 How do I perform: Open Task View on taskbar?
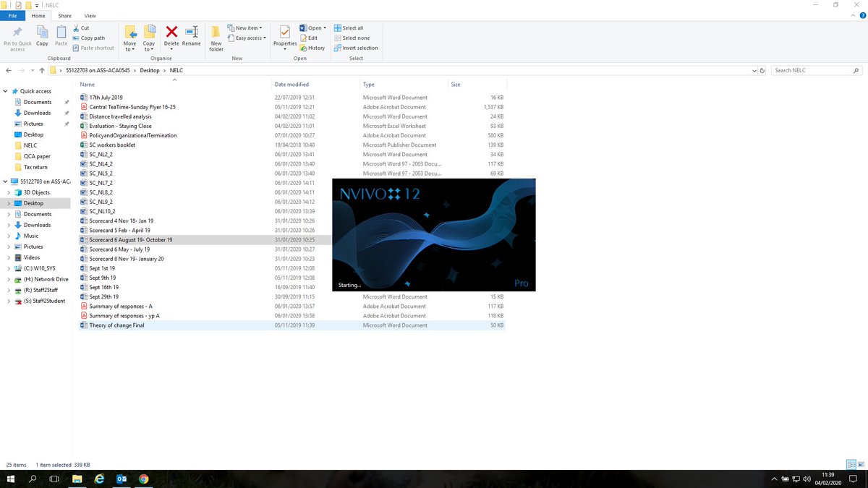click(54, 479)
